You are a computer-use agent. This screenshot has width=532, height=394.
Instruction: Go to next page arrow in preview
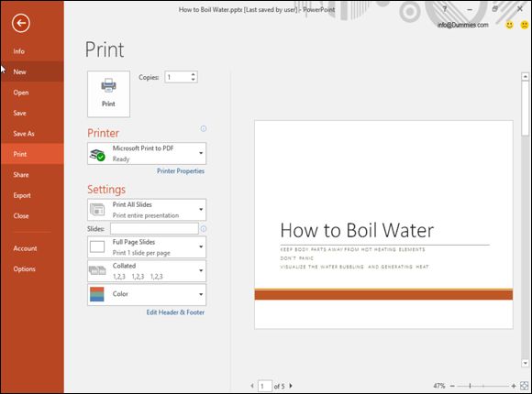pyautogui.click(x=291, y=386)
